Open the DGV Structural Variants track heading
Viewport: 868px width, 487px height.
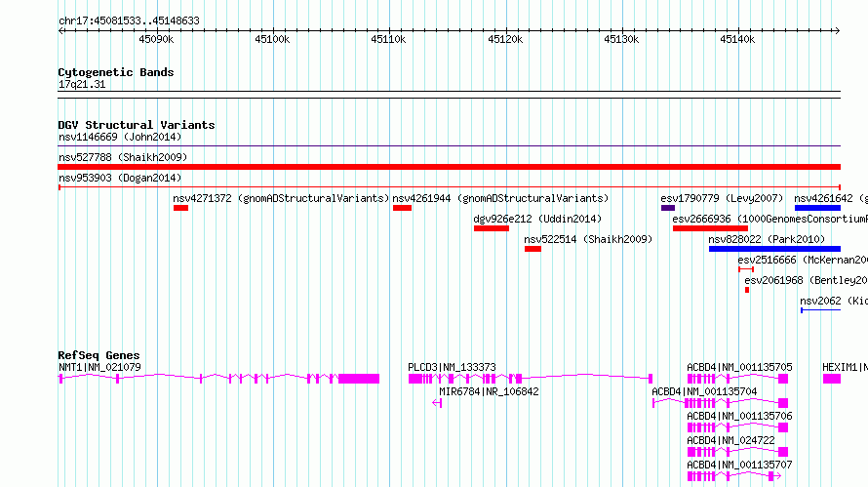click(x=137, y=125)
